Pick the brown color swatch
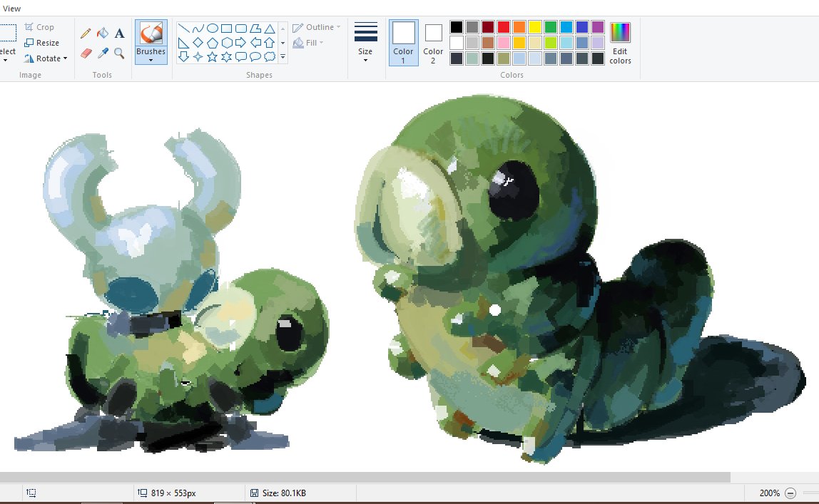The width and height of the screenshot is (819, 504). click(x=488, y=43)
